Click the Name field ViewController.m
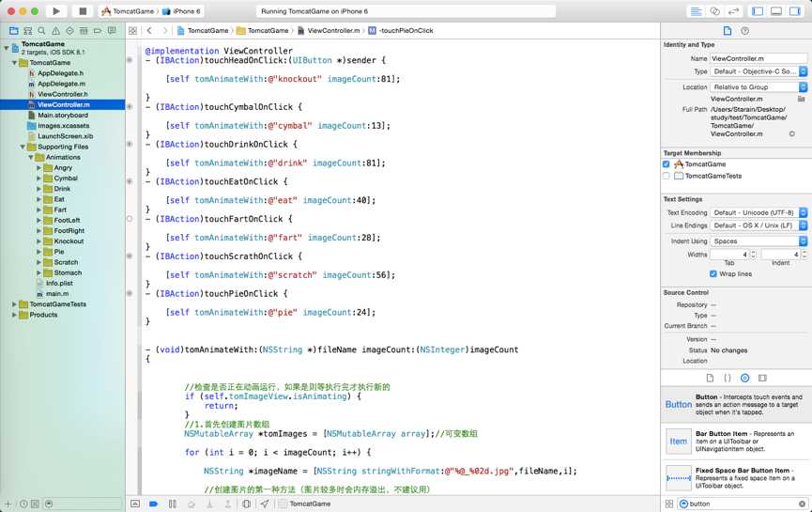The height and width of the screenshot is (512, 812). pyautogui.click(x=758, y=58)
